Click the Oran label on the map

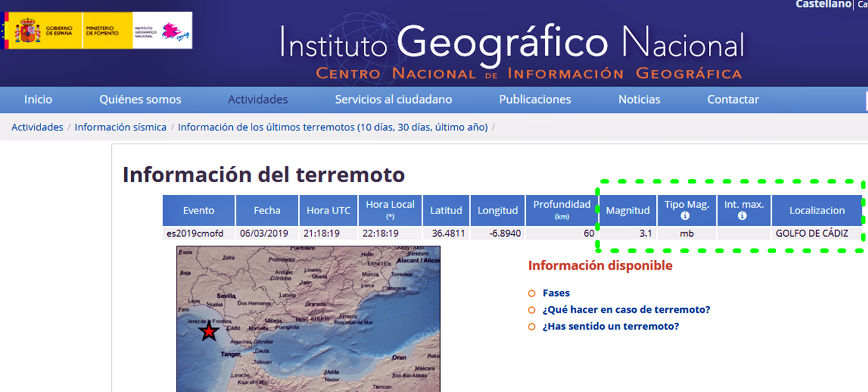(x=398, y=358)
